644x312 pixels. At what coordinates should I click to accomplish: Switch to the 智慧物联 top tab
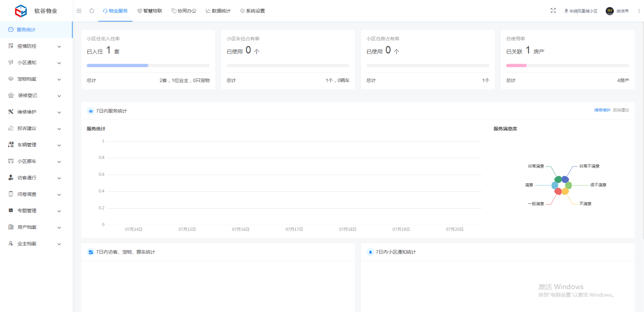coord(150,11)
